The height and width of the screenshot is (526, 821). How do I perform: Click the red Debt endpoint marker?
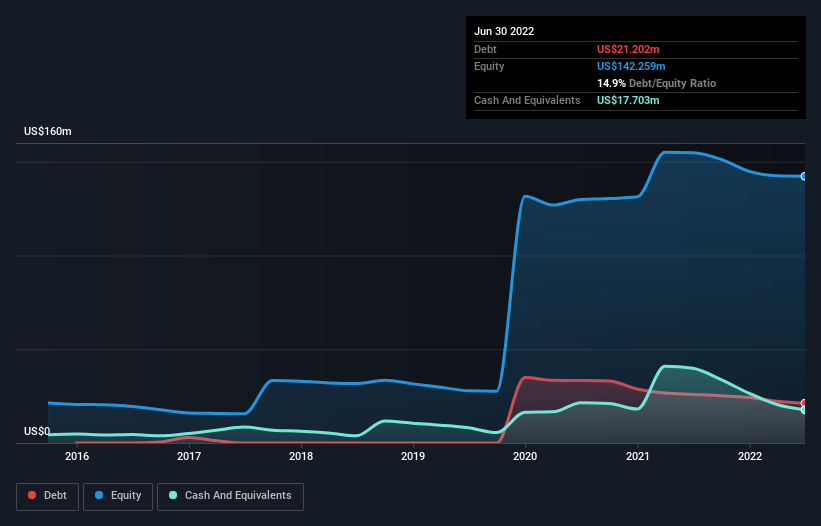[x=804, y=403]
